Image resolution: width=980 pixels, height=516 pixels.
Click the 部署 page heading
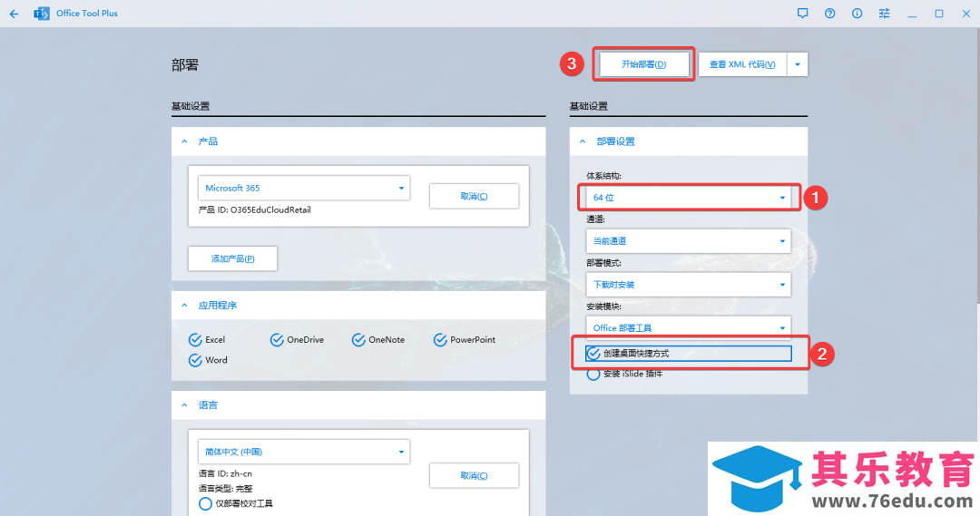click(x=185, y=65)
